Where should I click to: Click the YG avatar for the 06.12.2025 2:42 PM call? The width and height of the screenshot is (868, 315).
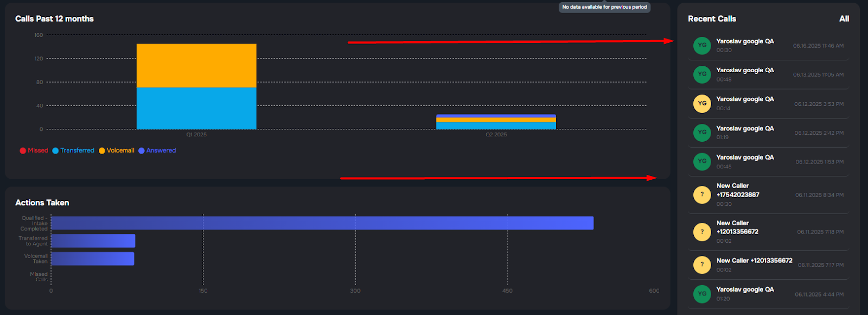coord(702,133)
